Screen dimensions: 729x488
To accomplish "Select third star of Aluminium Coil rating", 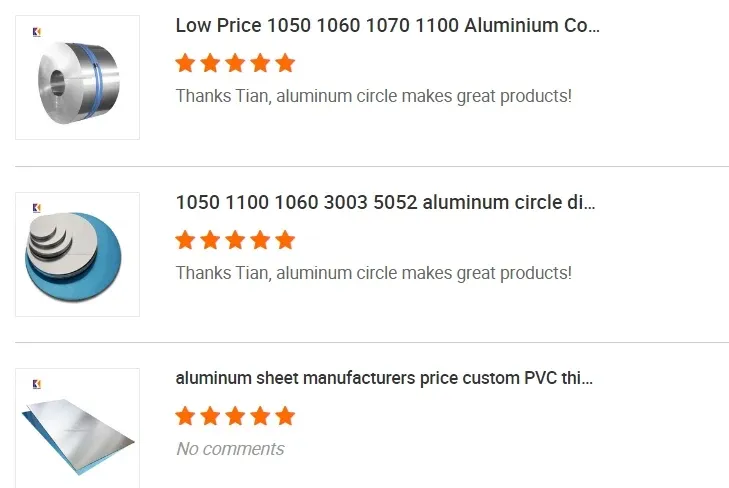I will [x=235, y=64].
